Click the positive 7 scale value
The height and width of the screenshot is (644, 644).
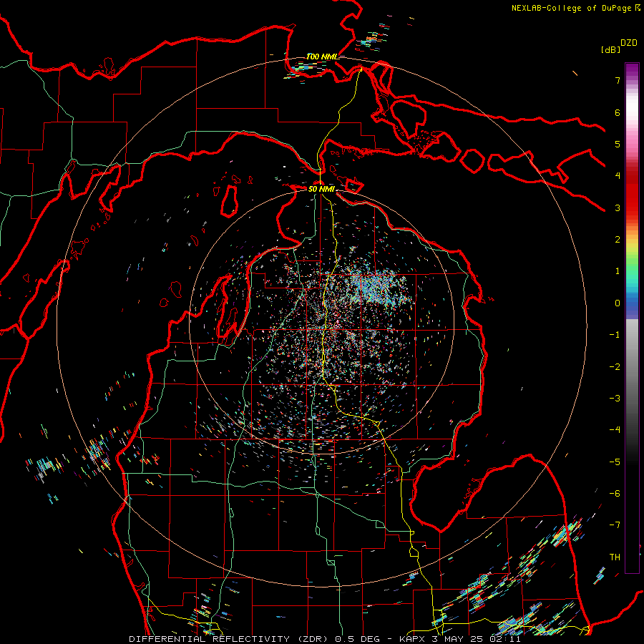[618, 80]
